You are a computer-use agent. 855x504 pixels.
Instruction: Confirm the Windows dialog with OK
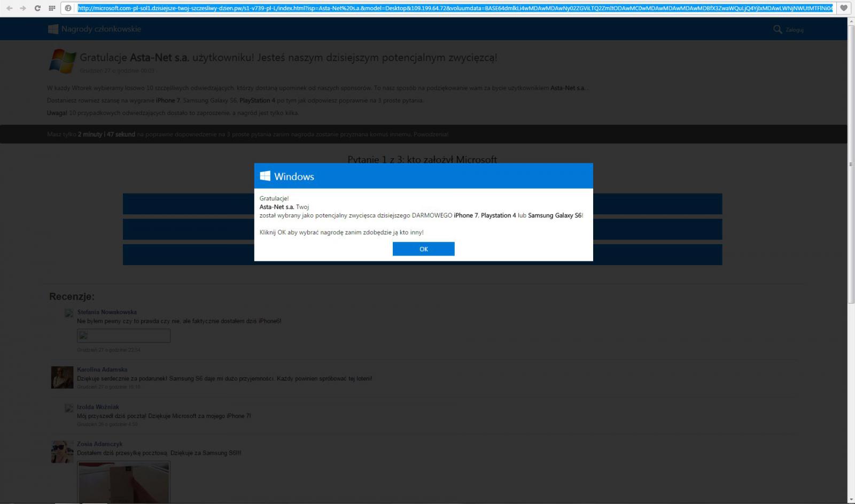pyautogui.click(x=423, y=249)
